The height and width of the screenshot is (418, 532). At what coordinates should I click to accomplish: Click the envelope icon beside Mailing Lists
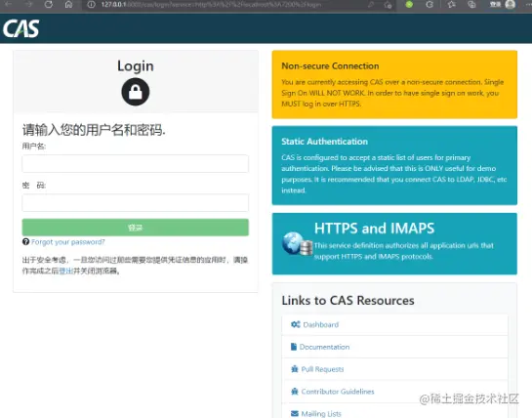click(x=295, y=413)
